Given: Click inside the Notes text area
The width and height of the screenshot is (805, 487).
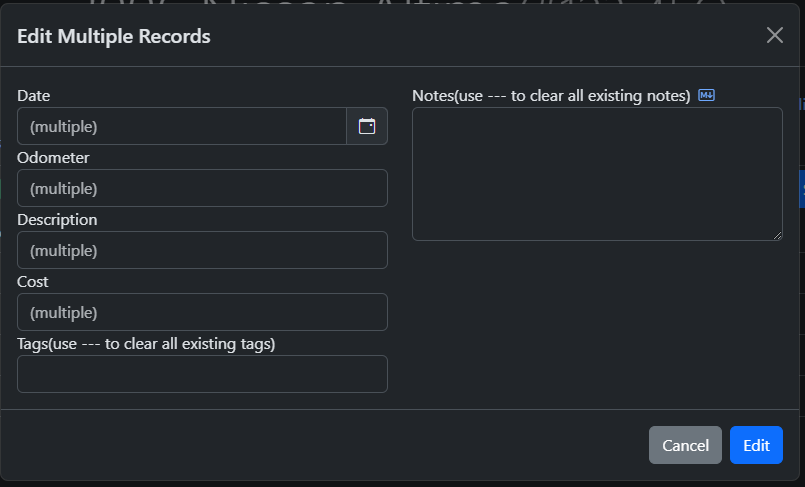Looking at the screenshot, I should tap(597, 174).
